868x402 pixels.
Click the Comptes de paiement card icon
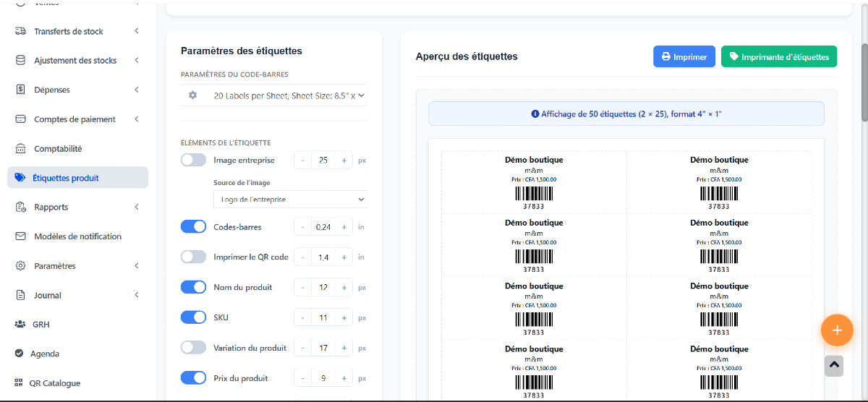click(20, 119)
